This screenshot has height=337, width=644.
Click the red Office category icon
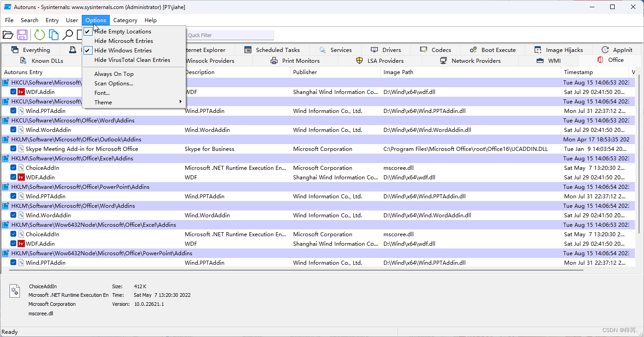tap(601, 60)
